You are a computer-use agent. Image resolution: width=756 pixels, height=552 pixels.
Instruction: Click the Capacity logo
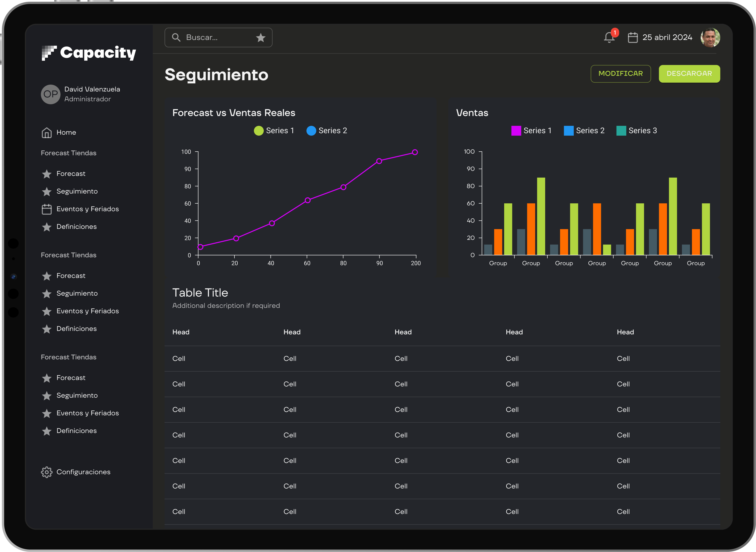(x=89, y=53)
